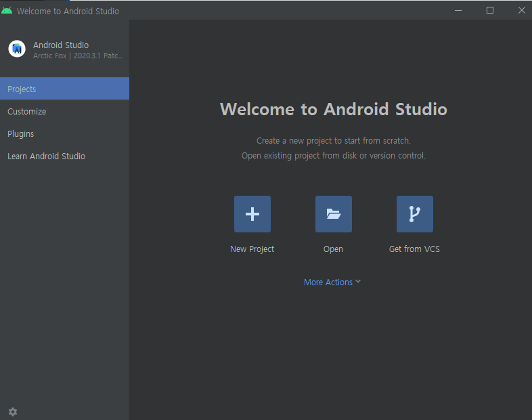This screenshot has height=420, width=532.
Task: Click the Android Studio name in sidebar
Action: tap(61, 45)
